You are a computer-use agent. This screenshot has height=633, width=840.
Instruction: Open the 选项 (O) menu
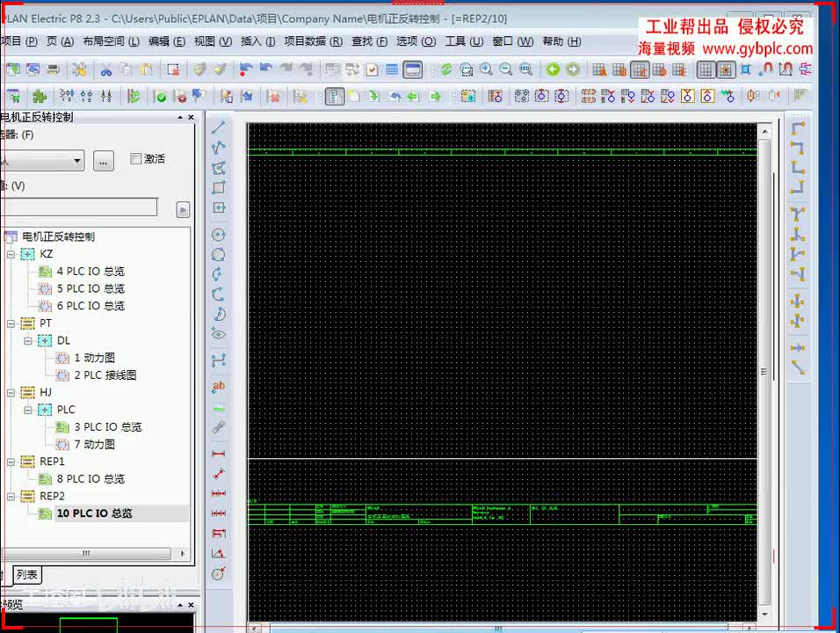(x=416, y=41)
